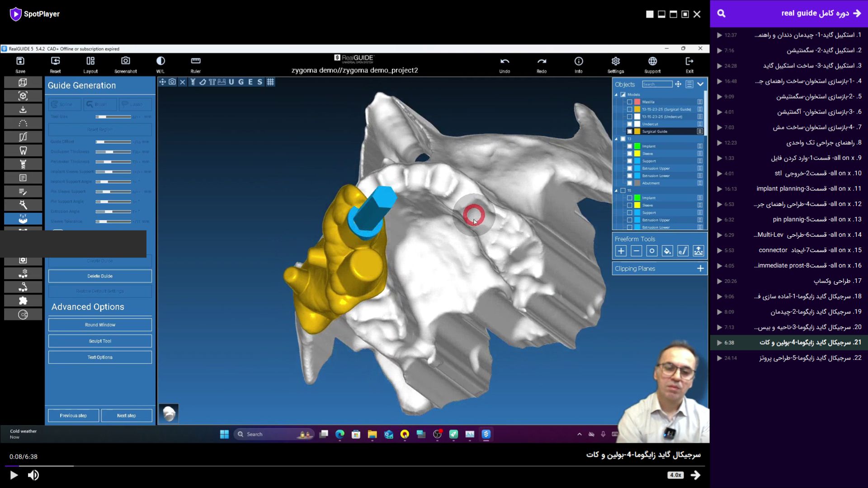This screenshot has height=488, width=868.
Task: Open options menu for Maxilla row
Action: (x=700, y=102)
